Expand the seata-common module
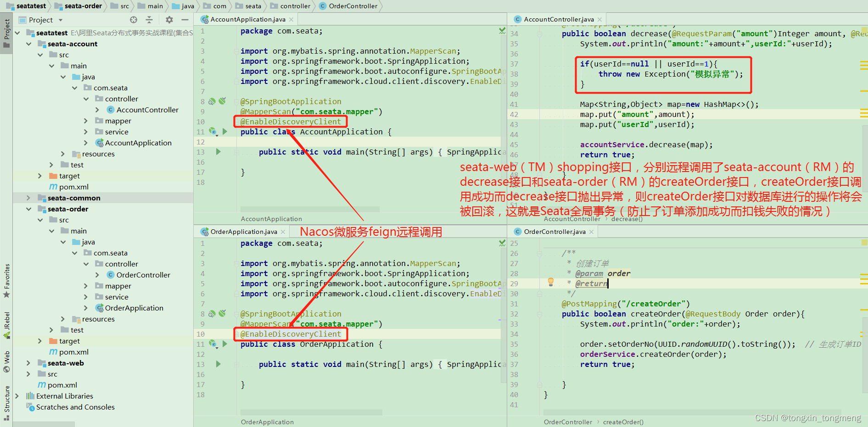868x427 pixels. pyautogui.click(x=29, y=198)
